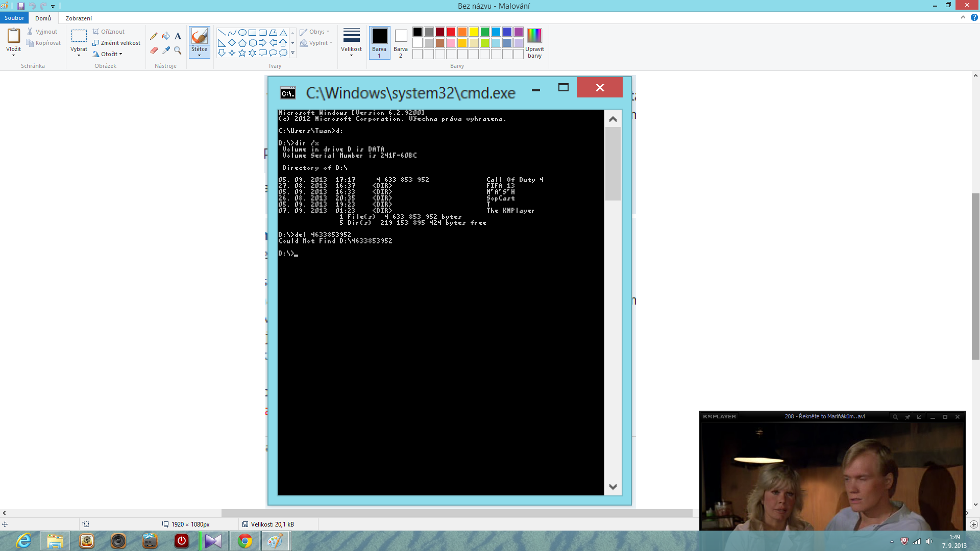Select the Color picker eyedropper tool
Image resolution: width=980 pixels, height=551 pixels.
coord(166,50)
